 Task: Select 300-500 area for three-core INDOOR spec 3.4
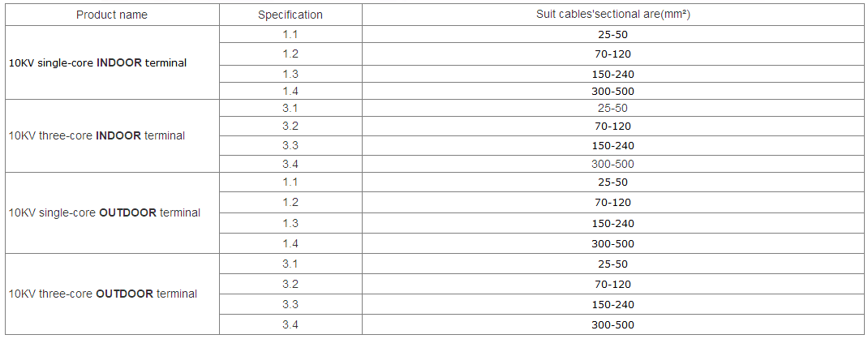pos(612,164)
